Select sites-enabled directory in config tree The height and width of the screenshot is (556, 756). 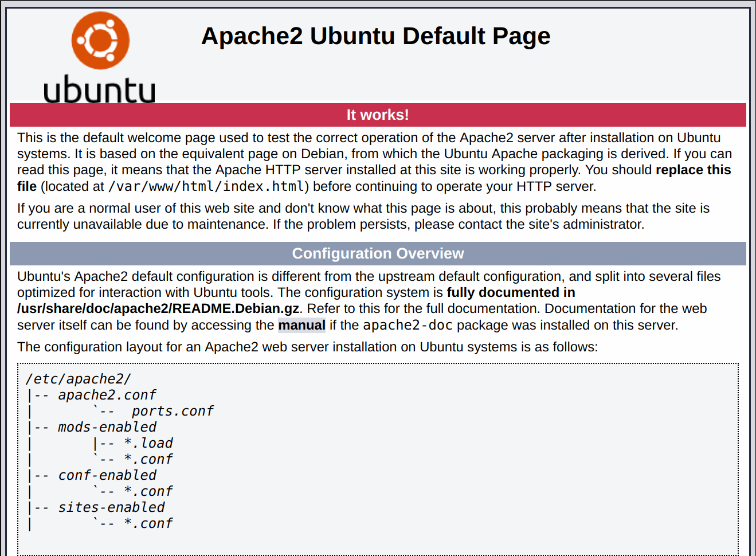(111, 507)
